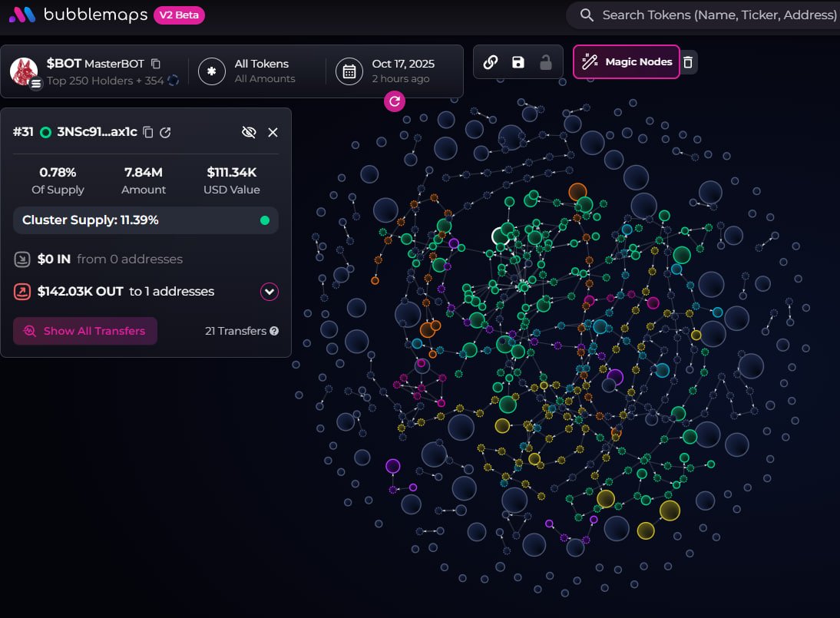Click the Top 250 Holders + 354 text
Image resolution: width=840 pixels, height=618 pixels.
(x=105, y=81)
